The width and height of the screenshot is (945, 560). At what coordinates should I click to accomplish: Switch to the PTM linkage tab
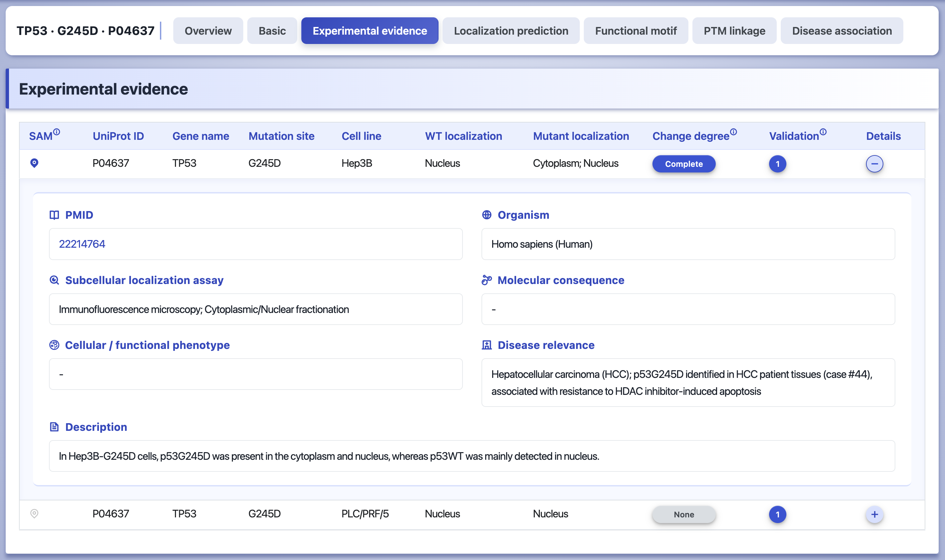pyautogui.click(x=734, y=31)
